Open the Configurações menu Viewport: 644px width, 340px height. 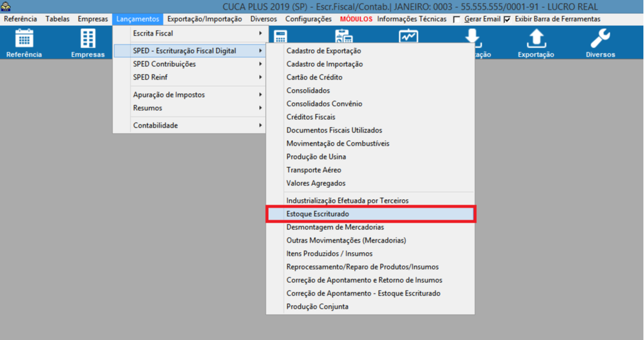tap(308, 19)
